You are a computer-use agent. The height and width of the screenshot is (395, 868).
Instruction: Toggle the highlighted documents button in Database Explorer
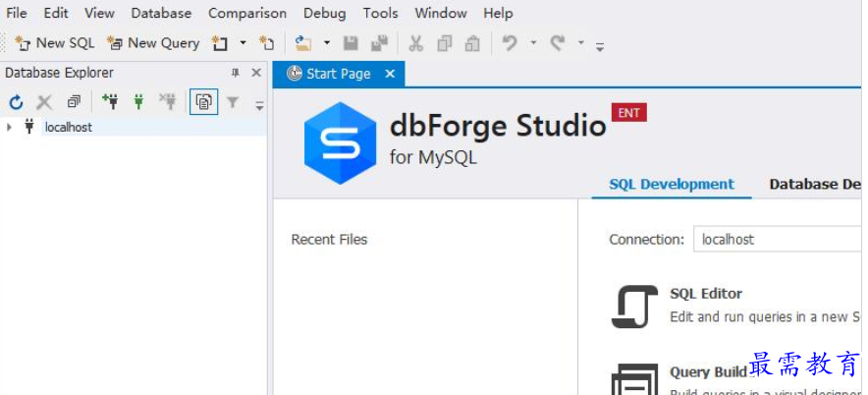point(203,102)
